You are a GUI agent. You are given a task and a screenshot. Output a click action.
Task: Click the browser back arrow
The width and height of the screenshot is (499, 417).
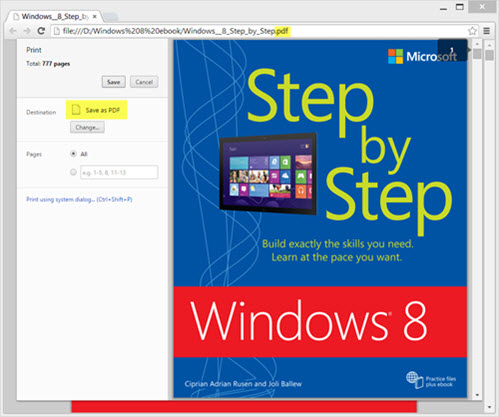coord(13,31)
